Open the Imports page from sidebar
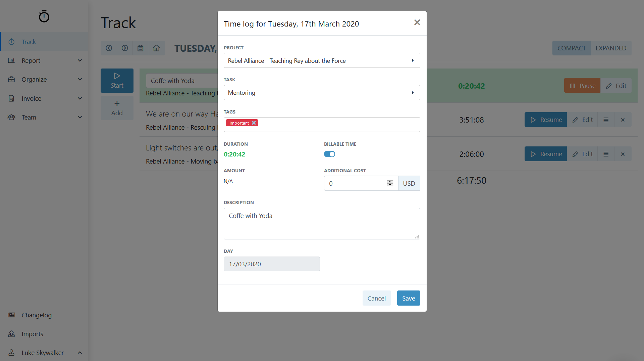 tap(32, 334)
